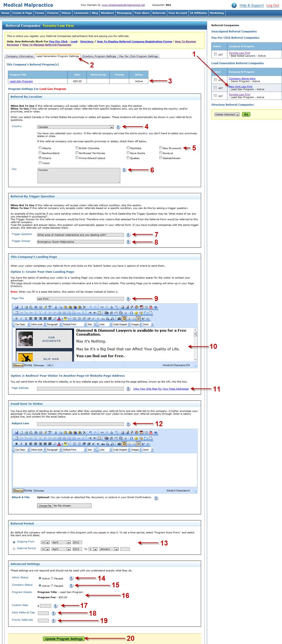The image size is (282, 644).
Task: Click the Priority Referrals help icon
Action: pos(53,620)
